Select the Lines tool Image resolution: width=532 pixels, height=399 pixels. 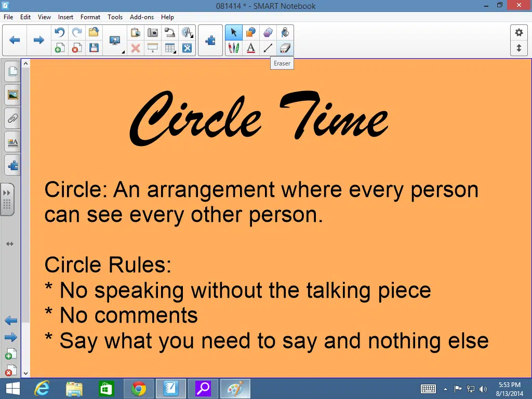click(268, 48)
